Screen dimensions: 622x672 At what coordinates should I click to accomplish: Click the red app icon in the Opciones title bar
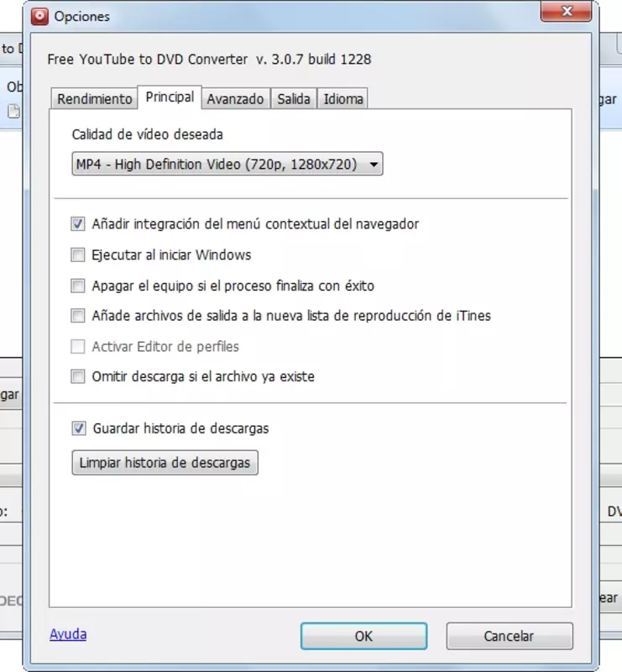(x=39, y=17)
